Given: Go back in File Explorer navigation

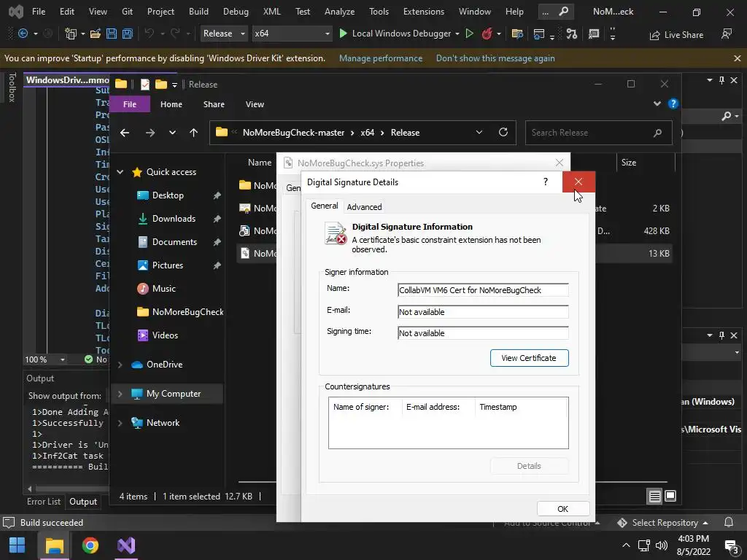Looking at the screenshot, I should click(125, 133).
